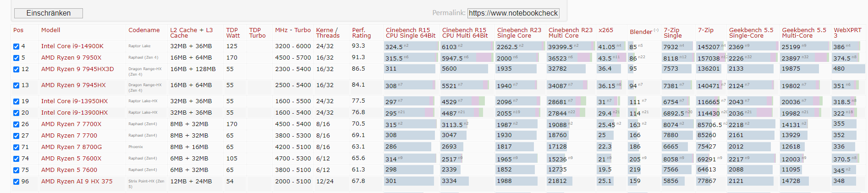Sort by the TDP Watt header
Image resolution: width=868 pixels, height=193 pixels.
[233, 33]
